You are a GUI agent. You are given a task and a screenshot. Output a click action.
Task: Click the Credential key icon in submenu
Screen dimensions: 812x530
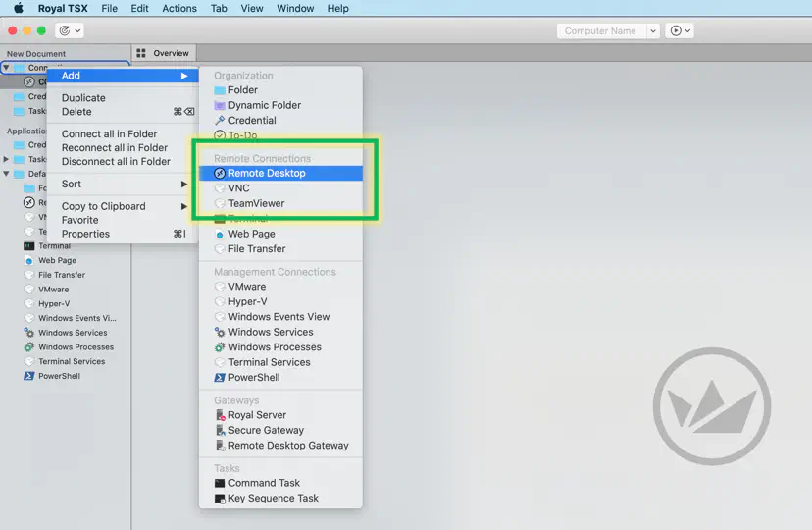(x=220, y=121)
